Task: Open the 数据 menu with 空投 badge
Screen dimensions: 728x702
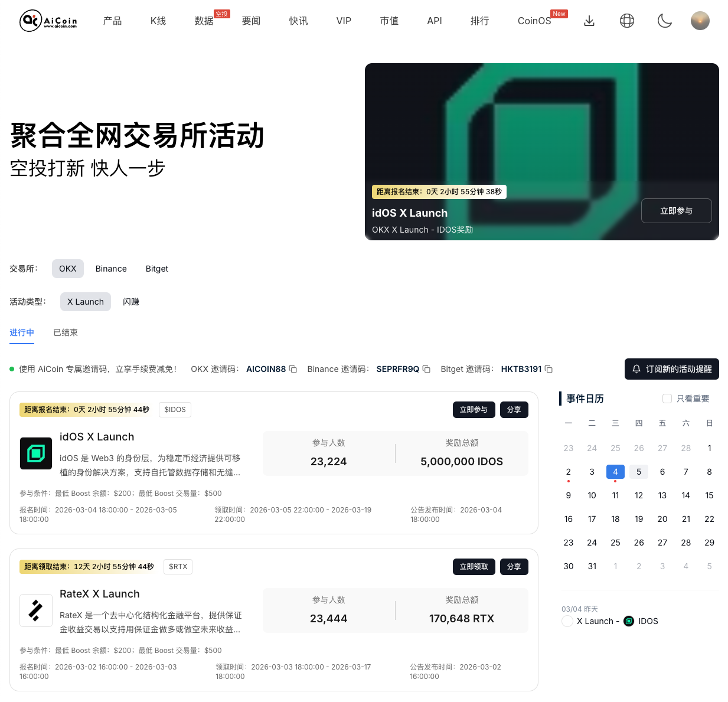Action: click(x=203, y=21)
